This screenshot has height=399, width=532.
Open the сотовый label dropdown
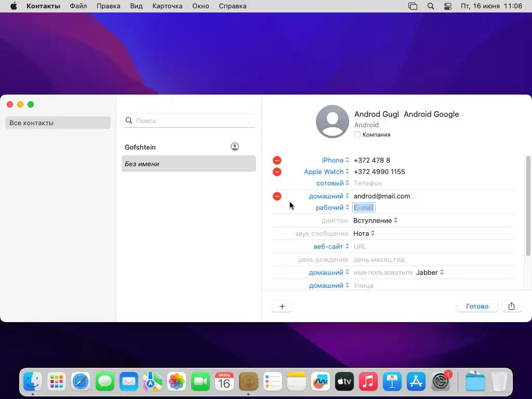332,183
